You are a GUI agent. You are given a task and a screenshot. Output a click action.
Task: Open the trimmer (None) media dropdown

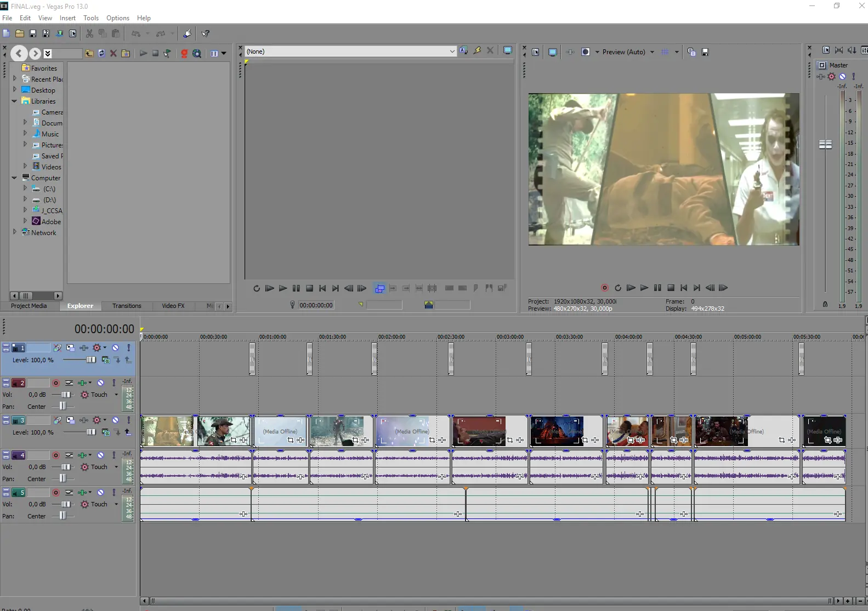point(452,52)
